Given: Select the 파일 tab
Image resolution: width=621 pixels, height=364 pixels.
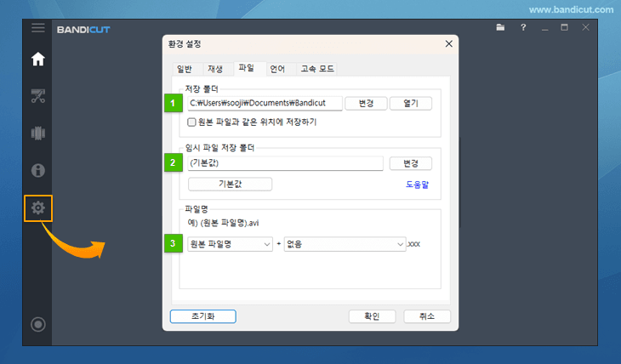Looking at the screenshot, I should point(247,68).
